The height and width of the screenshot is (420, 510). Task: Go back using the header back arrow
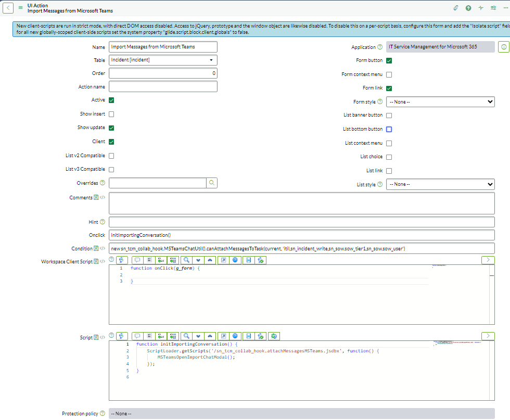click(8, 8)
